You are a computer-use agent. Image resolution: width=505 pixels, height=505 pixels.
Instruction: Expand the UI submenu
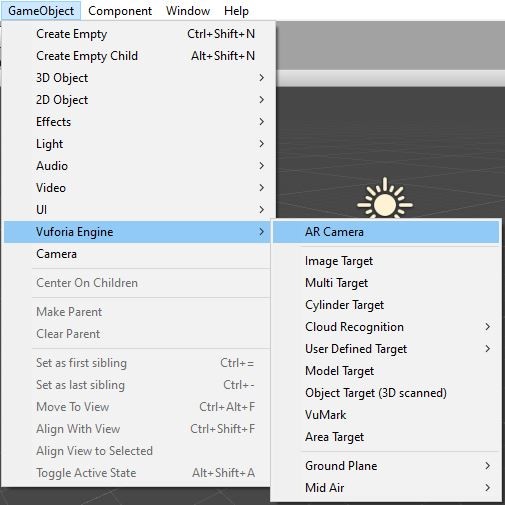[x=137, y=210]
